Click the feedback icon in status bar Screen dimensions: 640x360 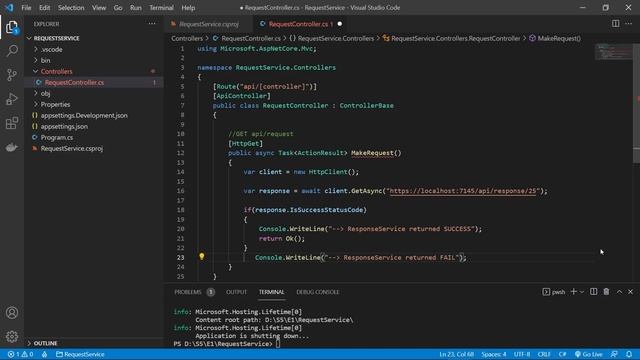[614, 354]
